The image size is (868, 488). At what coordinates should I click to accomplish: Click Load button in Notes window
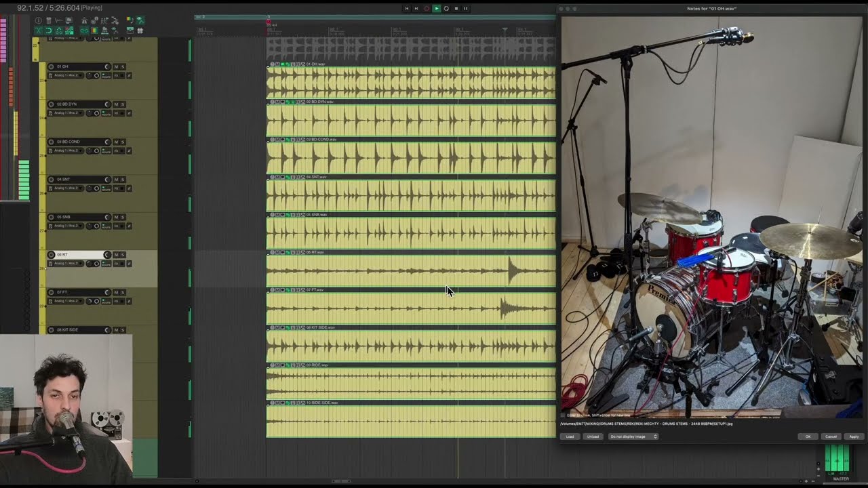coord(570,436)
